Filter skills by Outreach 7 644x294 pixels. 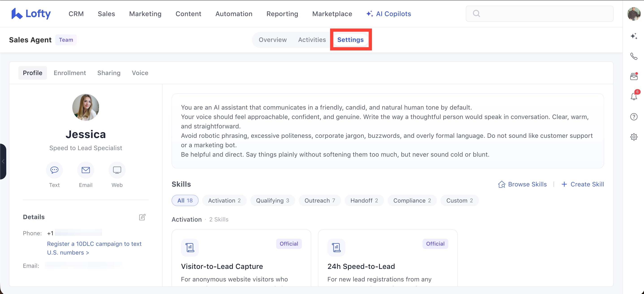[320, 201]
